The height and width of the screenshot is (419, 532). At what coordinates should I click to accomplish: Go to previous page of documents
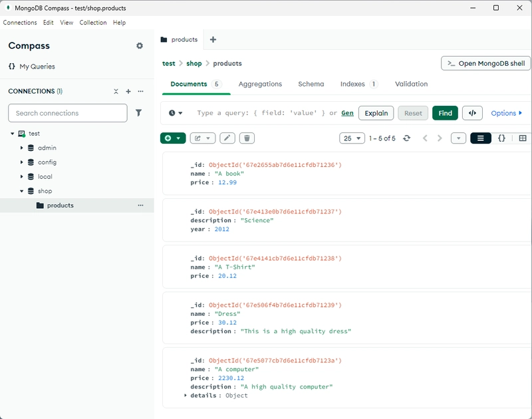coord(425,138)
